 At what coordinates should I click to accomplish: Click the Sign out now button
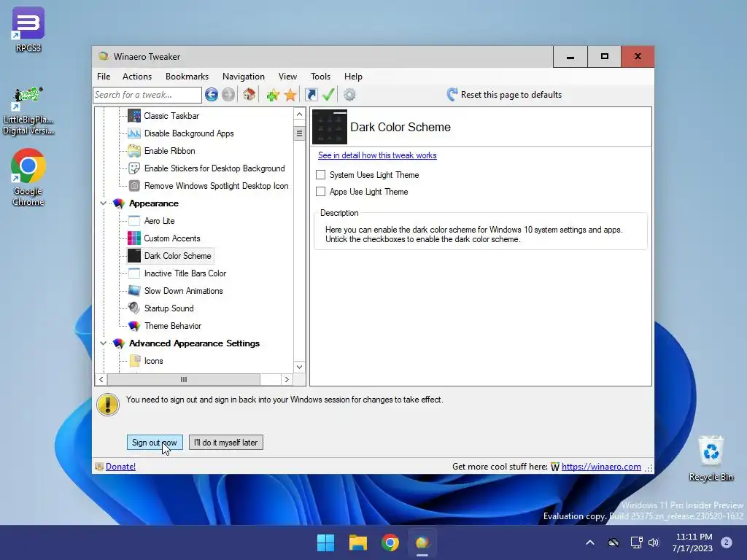click(155, 443)
